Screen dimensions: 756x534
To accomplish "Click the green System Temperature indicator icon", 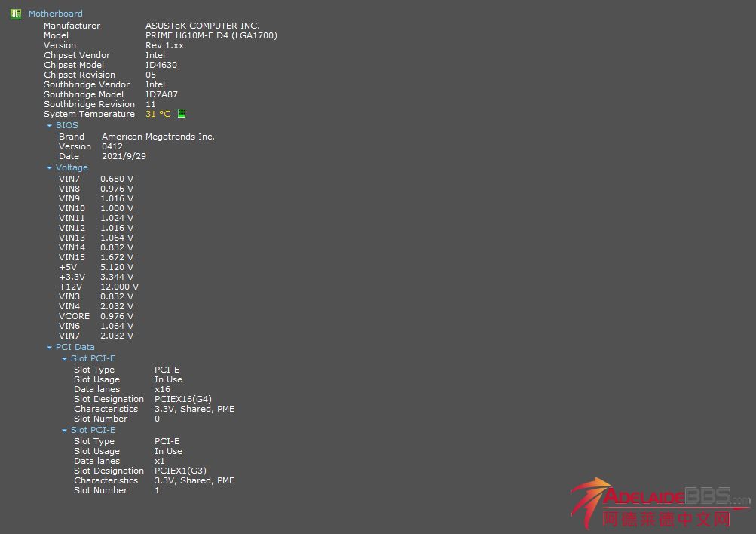I will 182,113.
